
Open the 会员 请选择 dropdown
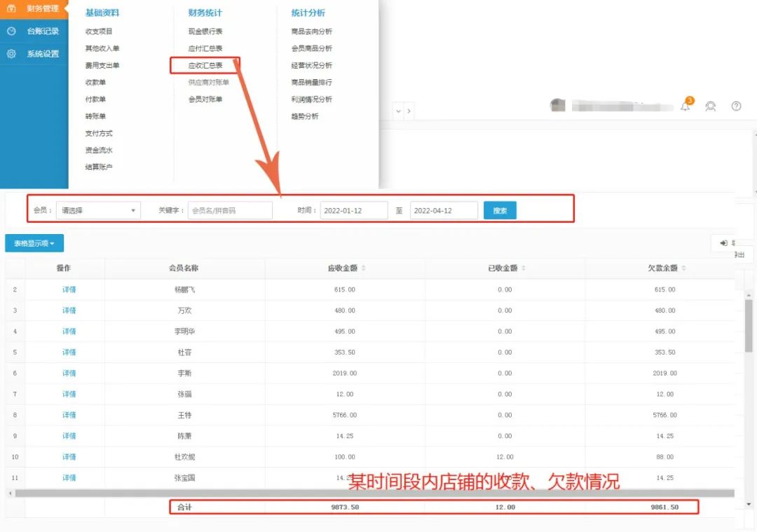tap(98, 210)
